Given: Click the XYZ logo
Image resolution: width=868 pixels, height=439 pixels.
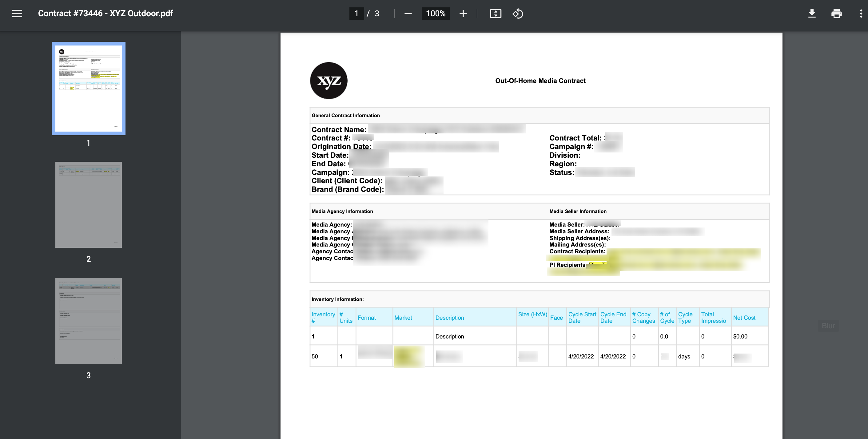Looking at the screenshot, I should pyautogui.click(x=328, y=81).
